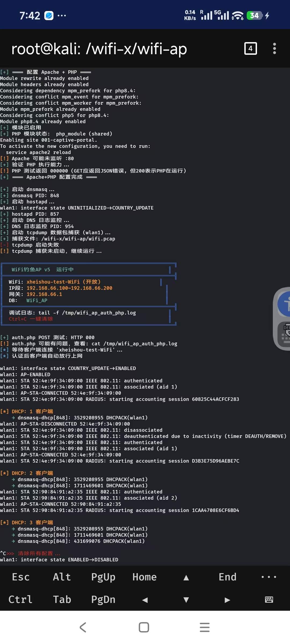This screenshot has height=644, width=290.
Task: Tap the 'service apache2 reload' line
Action: click(x=38, y=152)
